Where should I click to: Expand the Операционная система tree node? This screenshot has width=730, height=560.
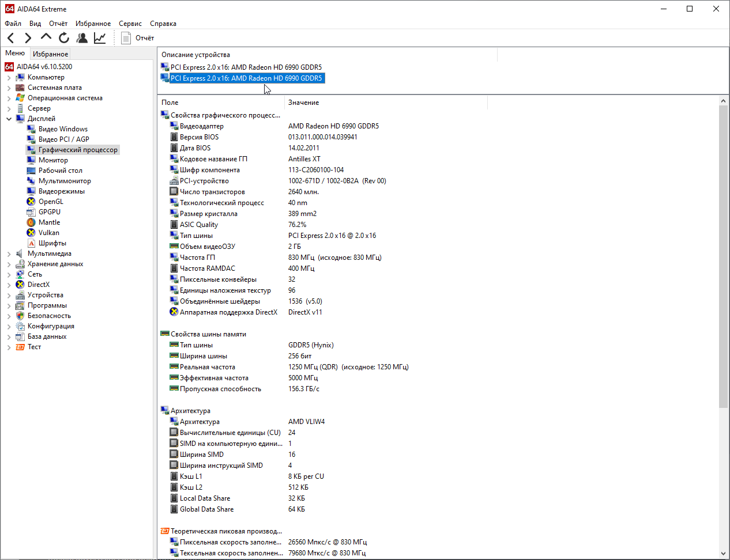9,98
